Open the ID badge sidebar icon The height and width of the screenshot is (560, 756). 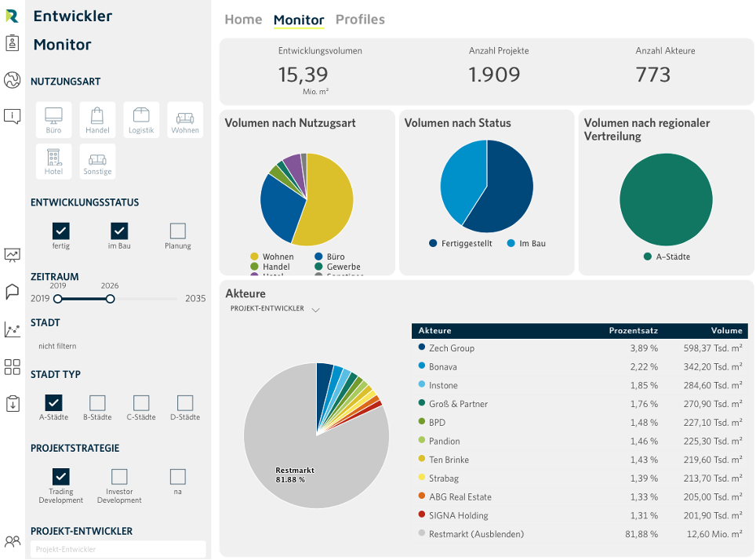(12, 43)
